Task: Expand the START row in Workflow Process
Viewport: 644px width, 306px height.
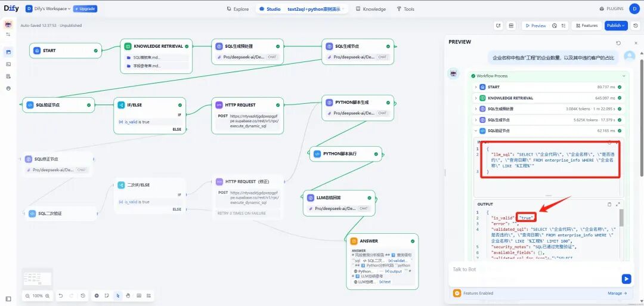Action: point(548,87)
